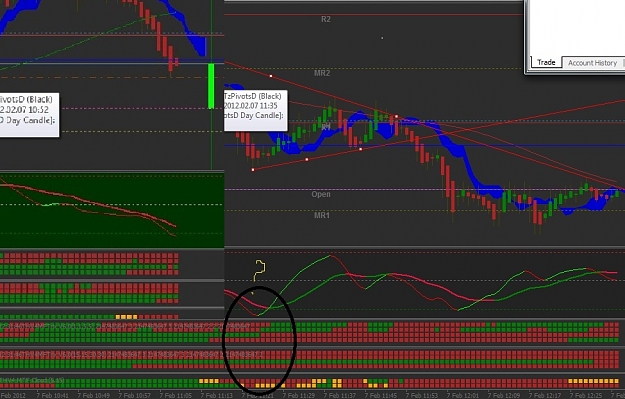Switch to the Trade tab

pyautogui.click(x=546, y=62)
